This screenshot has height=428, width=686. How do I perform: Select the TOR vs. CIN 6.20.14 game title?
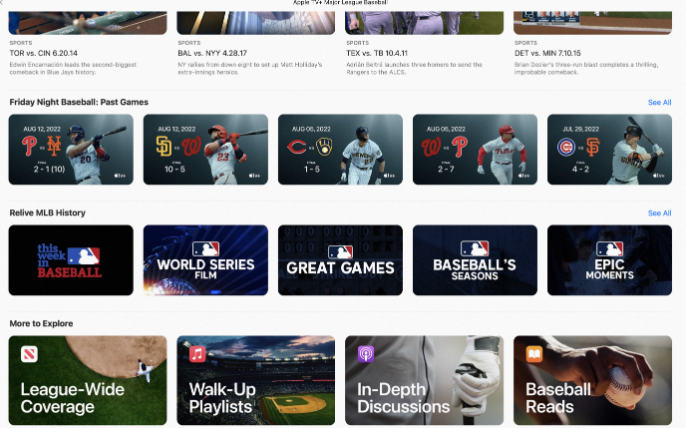coord(43,53)
